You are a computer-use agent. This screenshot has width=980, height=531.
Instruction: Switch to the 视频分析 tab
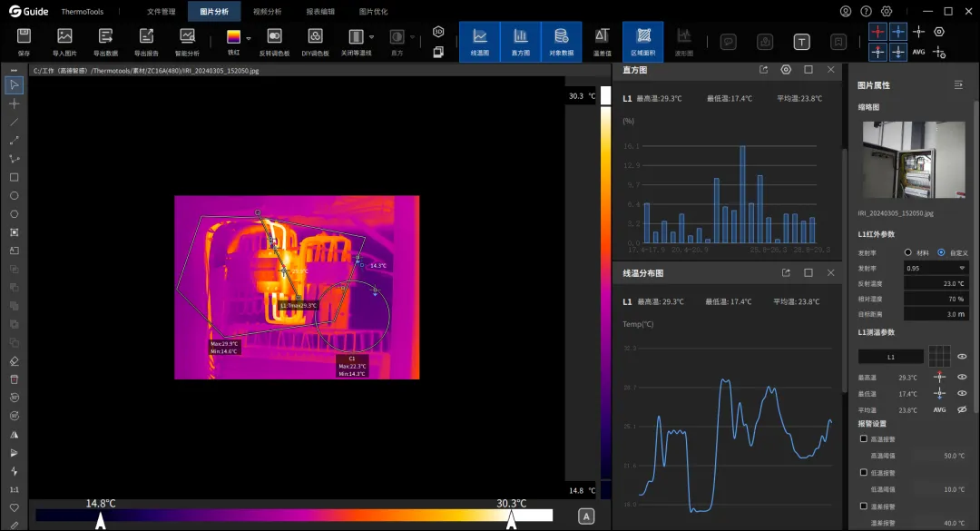[267, 11]
